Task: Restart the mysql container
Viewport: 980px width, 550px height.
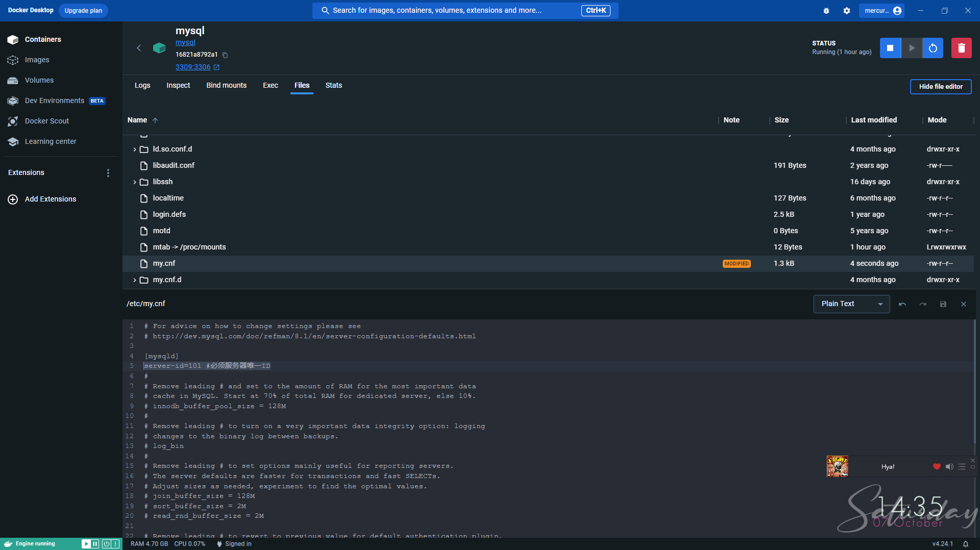Action: (933, 48)
